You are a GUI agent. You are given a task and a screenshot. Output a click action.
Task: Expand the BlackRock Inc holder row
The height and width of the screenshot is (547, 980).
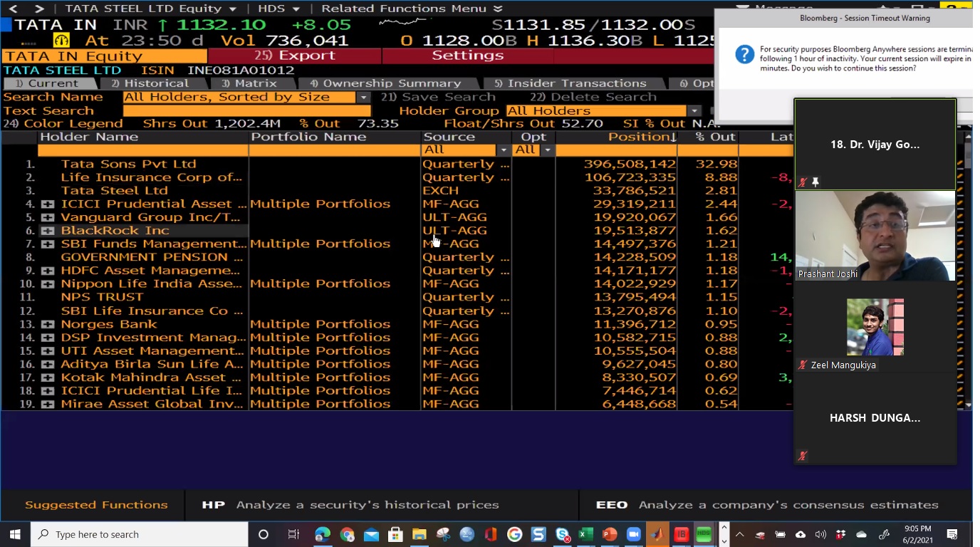click(48, 231)
